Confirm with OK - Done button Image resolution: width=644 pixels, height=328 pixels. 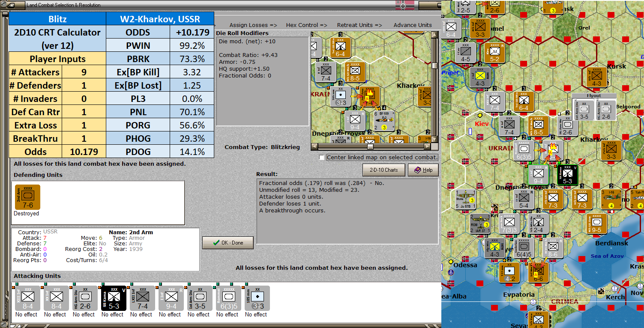(x=228, y=242)
